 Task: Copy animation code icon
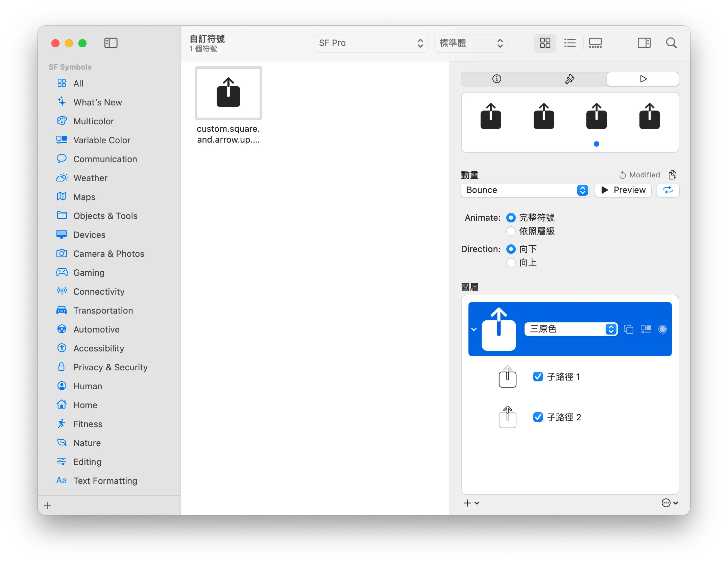[x=673, y=175]
